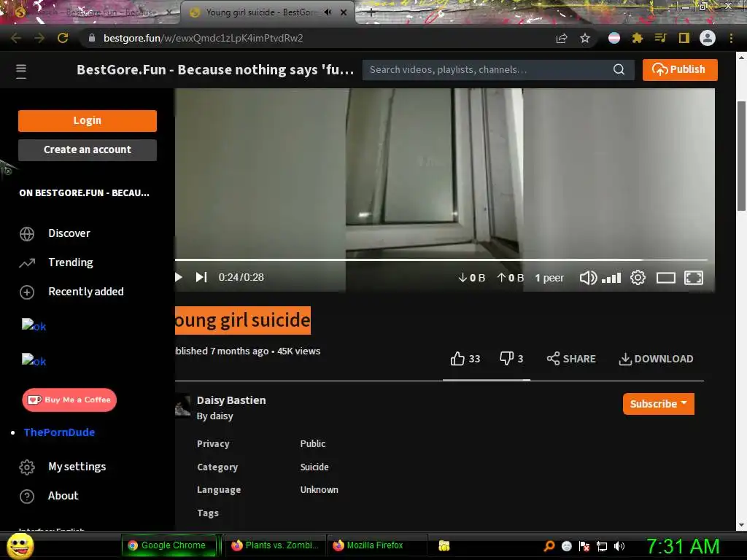Screen dimensions: 747x560
Task: Open the Extensions puzzle icon
Action: [638, 38]
